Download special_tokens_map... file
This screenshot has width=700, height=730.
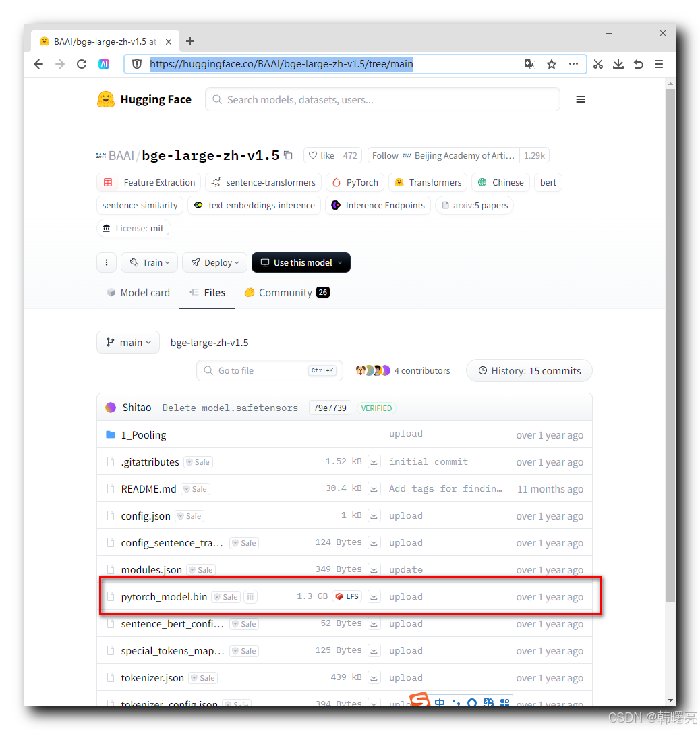(374, 650)
